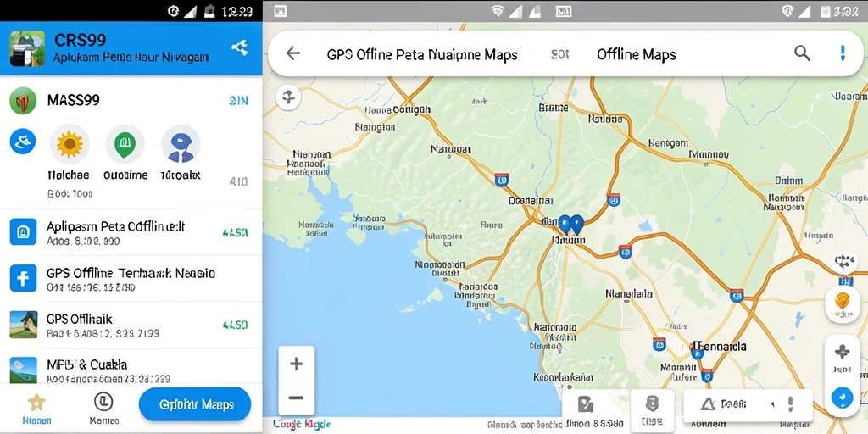Tap the highway shield above the blue pins
Viewport: 868px width, 434px height.
pos(613,199)
